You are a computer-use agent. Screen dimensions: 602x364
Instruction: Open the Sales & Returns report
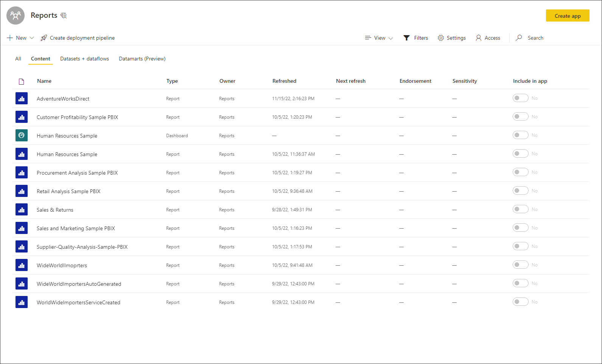click(55, 210)
